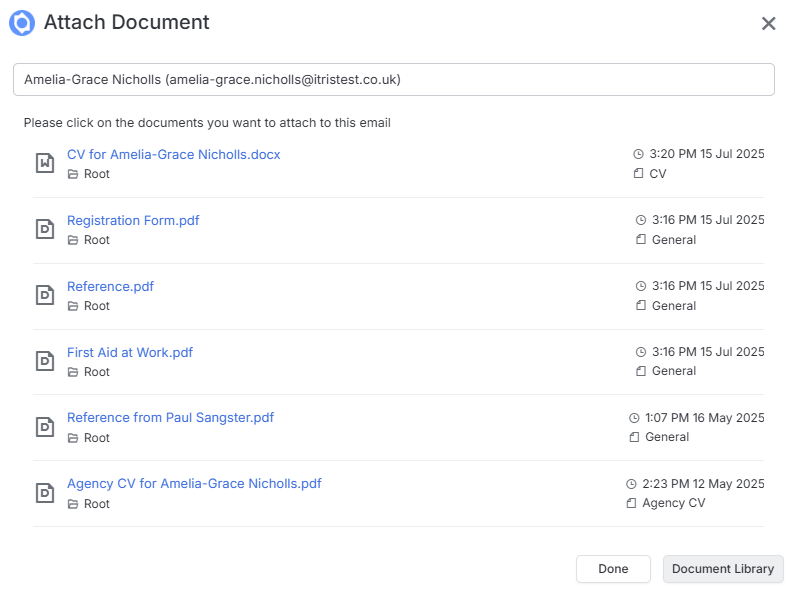
Task: Click the Amelia-Grace Nicholls recipient field
Action: click(394, 80)
